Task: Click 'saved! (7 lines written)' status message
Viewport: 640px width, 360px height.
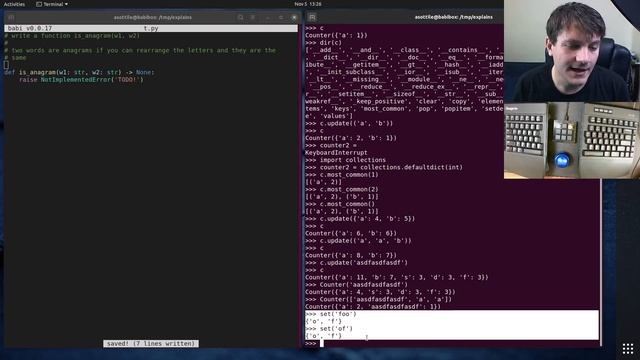Action: click(x=151, y=344)
